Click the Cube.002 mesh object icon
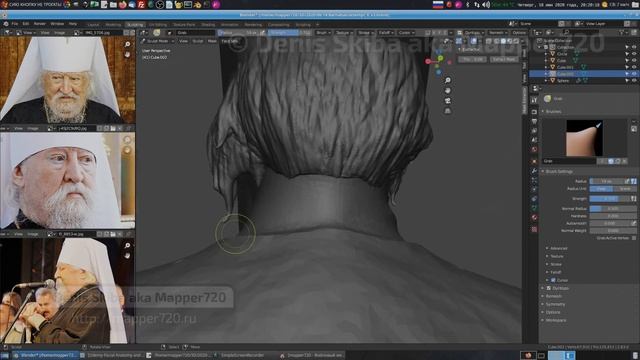640x360 pixels. (x=553, y=74)
